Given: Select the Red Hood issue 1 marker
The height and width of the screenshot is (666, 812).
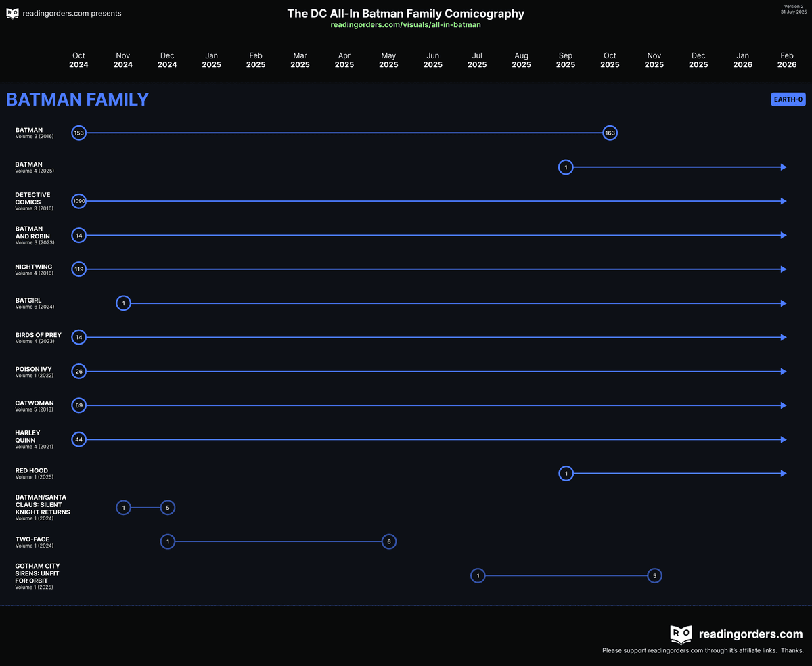Looking at the screenshot, I should click(x=566, y=474).
